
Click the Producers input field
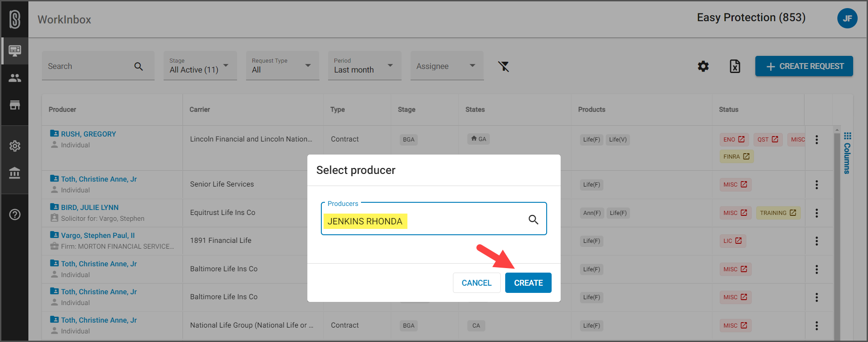click(x=434, y=219)
